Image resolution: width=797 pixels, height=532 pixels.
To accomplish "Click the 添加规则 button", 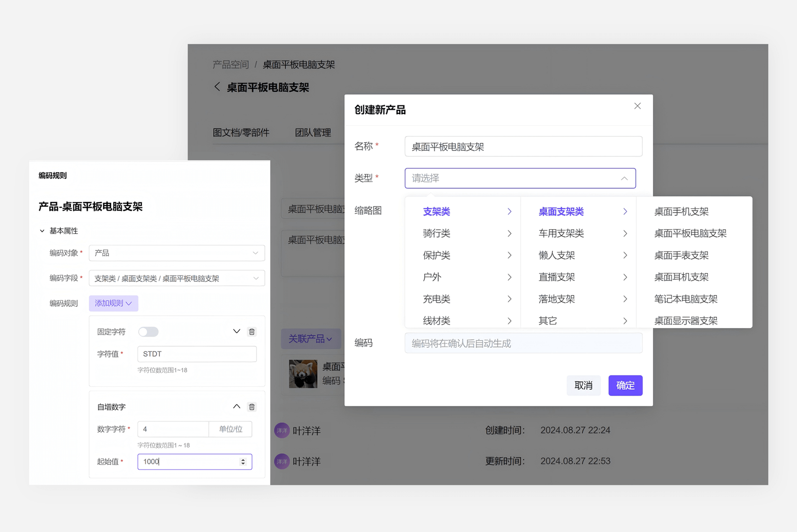I will click(113, 303).
